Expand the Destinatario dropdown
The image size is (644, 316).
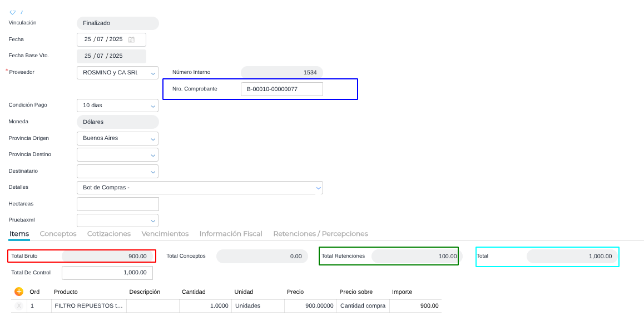coord(153,172)
